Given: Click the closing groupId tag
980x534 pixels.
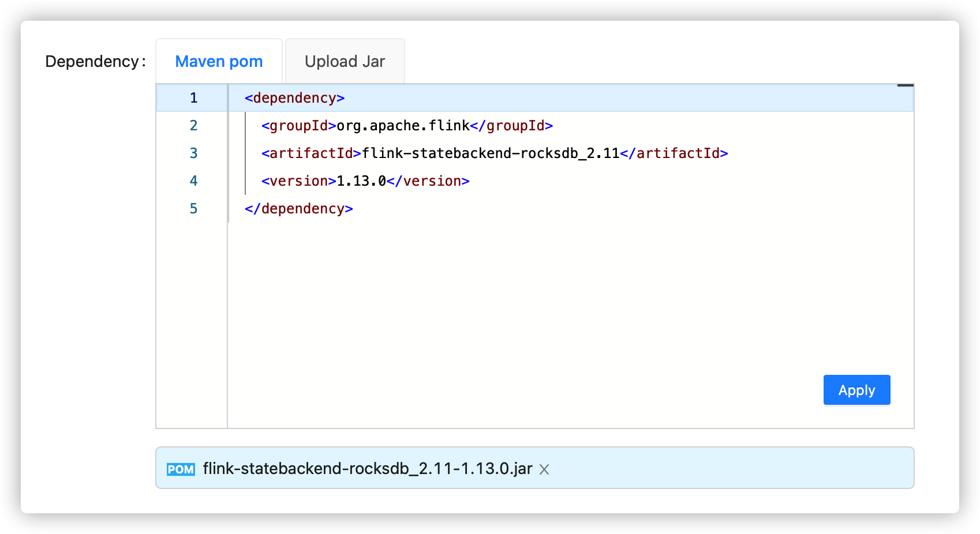Looking at the screenshot, I should click(511, 126).
